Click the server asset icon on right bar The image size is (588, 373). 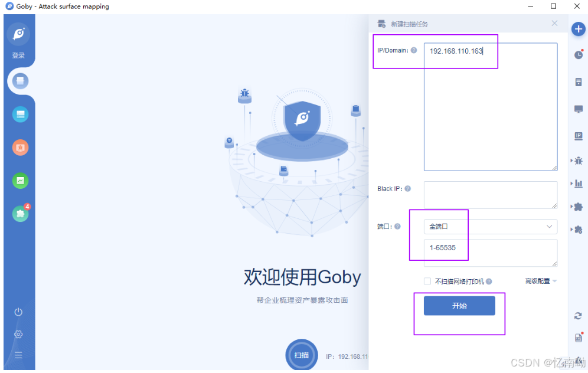click(x=579, y=82)
